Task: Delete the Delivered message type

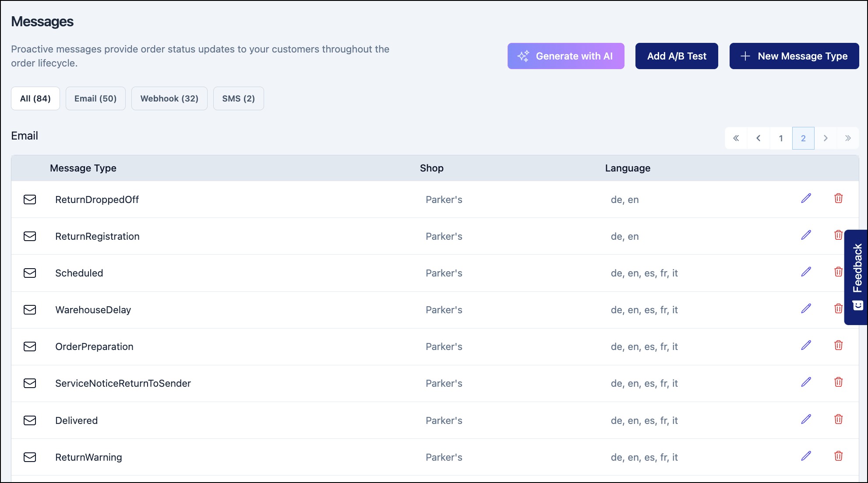Action: tap(838, 420)
